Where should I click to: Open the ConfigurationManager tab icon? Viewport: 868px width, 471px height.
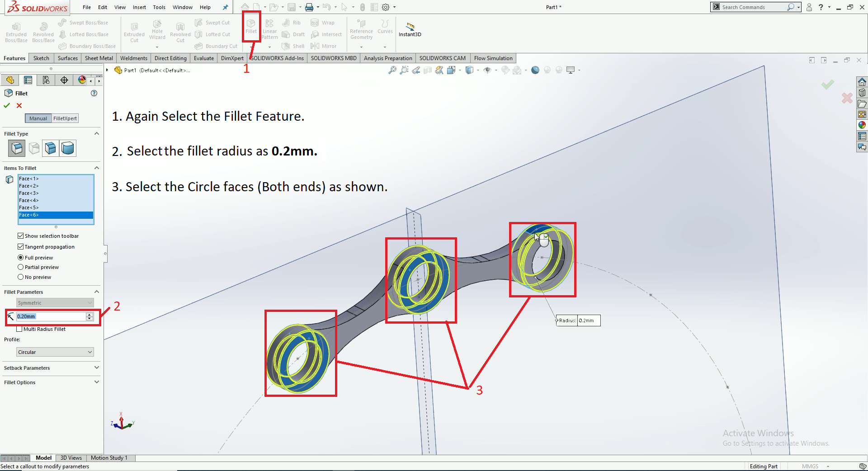coord(46,80)
